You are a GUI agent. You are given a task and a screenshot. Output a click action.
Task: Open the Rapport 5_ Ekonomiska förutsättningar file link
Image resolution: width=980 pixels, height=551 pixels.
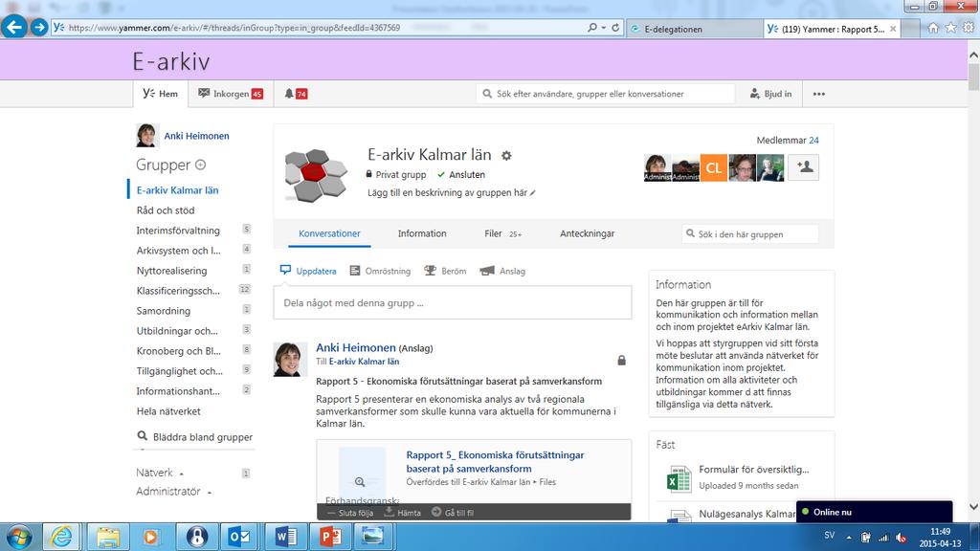495,462
